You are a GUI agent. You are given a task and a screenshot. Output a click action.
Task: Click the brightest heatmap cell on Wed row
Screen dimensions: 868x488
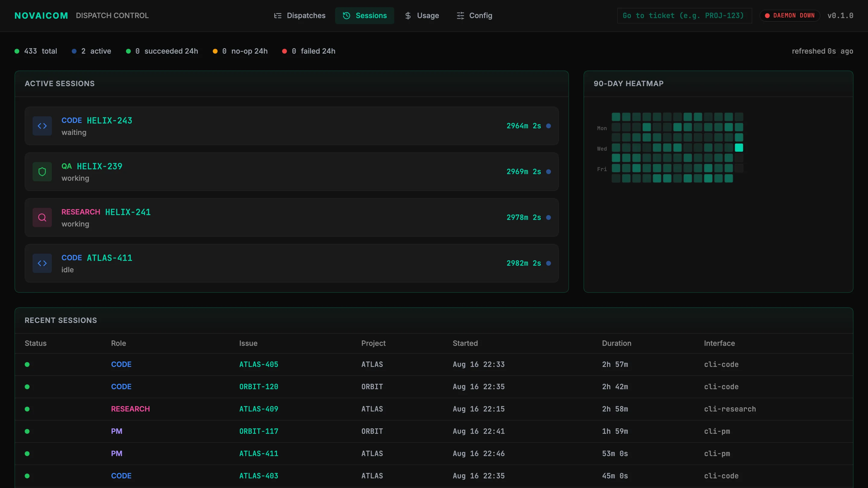point(739,148)
